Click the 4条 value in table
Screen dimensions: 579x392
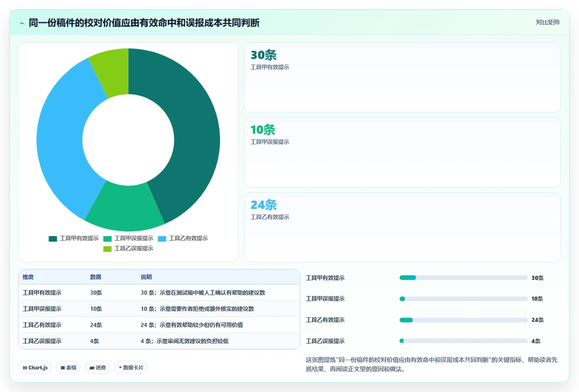point(95,341)
